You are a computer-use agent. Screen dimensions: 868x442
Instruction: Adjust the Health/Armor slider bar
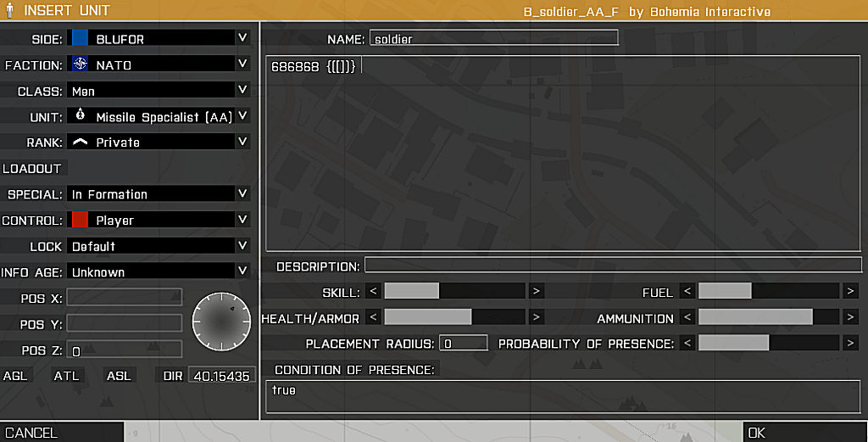click(454, 316)
